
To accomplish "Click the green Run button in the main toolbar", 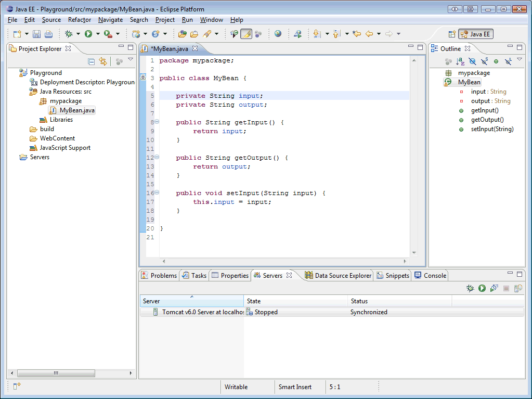I will [88, 34].
